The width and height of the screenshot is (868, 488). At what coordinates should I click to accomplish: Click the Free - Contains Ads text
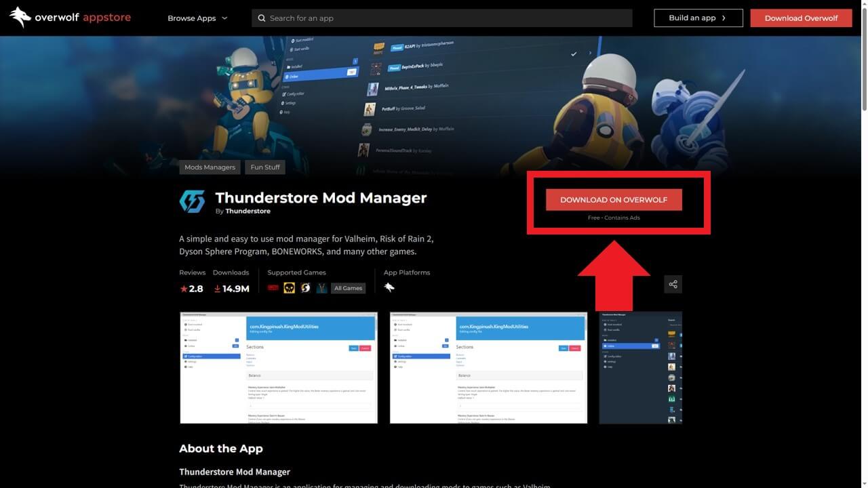point(614,218)
